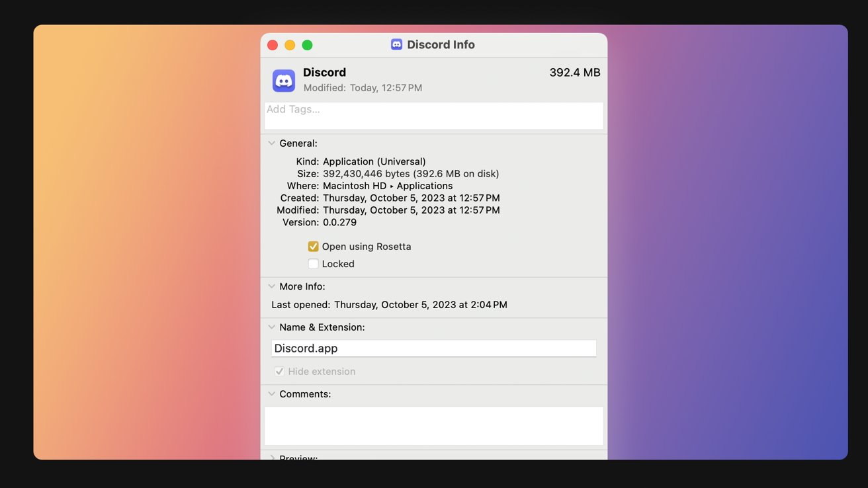Click into the Add Tags field

click(x=434, y=116)
